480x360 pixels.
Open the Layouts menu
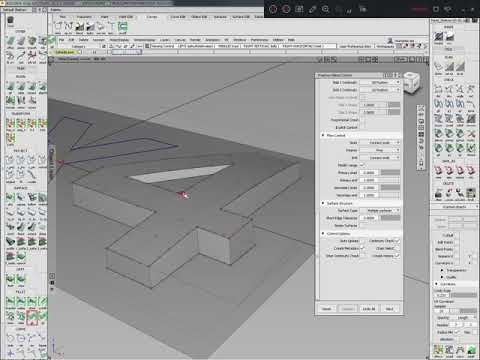(x=98, y=40)
